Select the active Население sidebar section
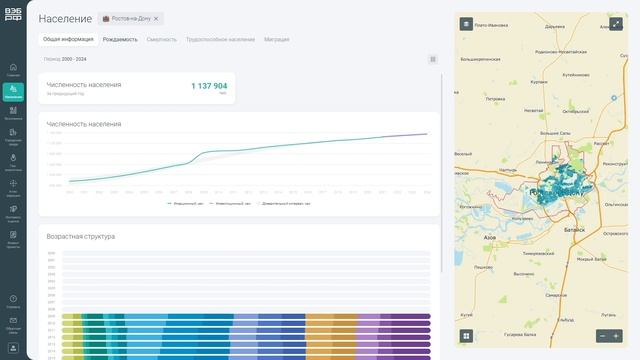The height and width of the screenshot is (360, 640). click(13, 92)
